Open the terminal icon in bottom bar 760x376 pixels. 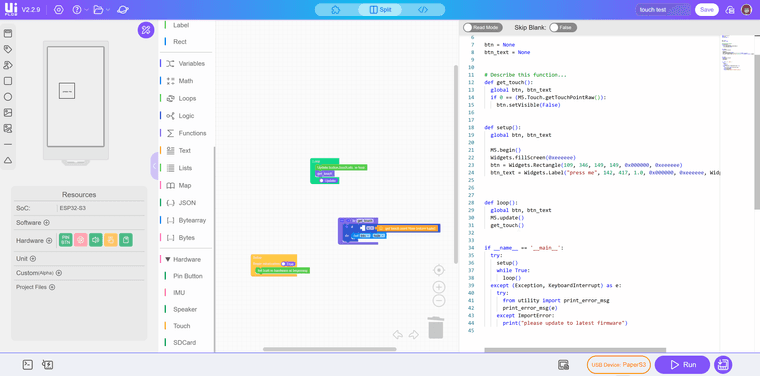point(28,365)
